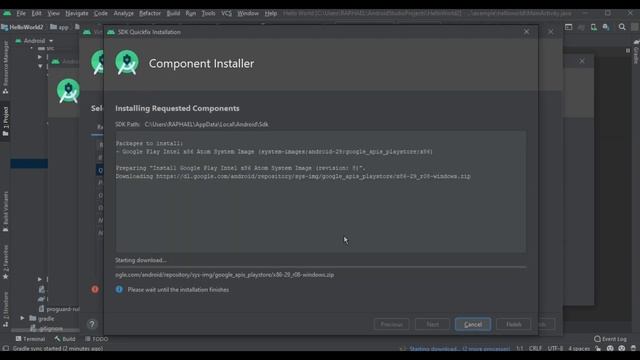Click the HelloWorld2 breadcrumb

tap(22, 27)
